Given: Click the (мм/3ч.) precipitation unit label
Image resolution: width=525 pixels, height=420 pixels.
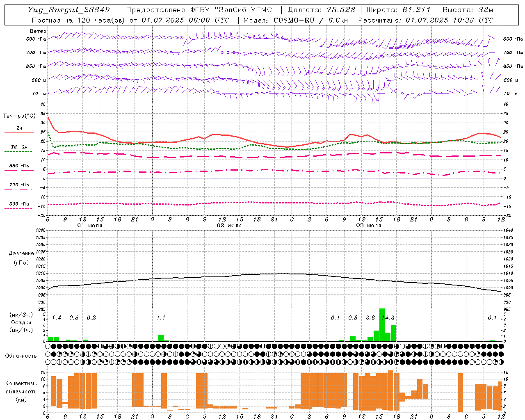Looking at the screenshot, I should (21, 315).
